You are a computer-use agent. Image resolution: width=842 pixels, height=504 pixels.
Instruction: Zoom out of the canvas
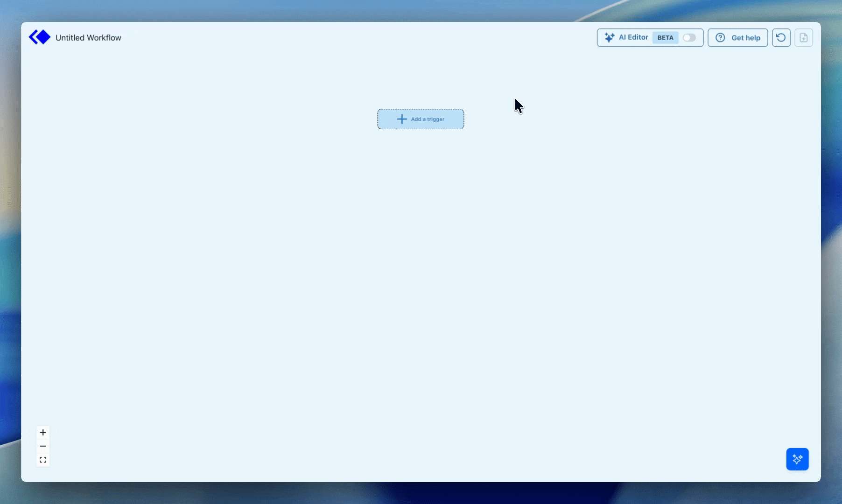coord(43,446)
